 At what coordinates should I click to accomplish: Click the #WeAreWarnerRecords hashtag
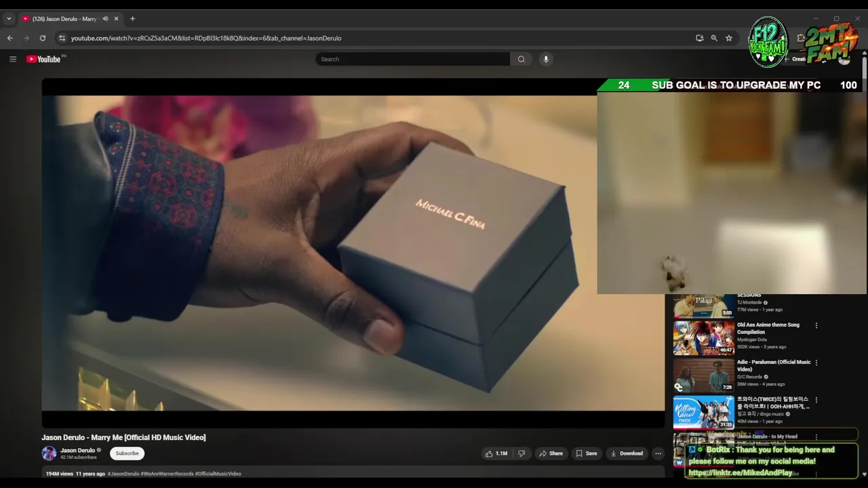click(x=167, y=474)
